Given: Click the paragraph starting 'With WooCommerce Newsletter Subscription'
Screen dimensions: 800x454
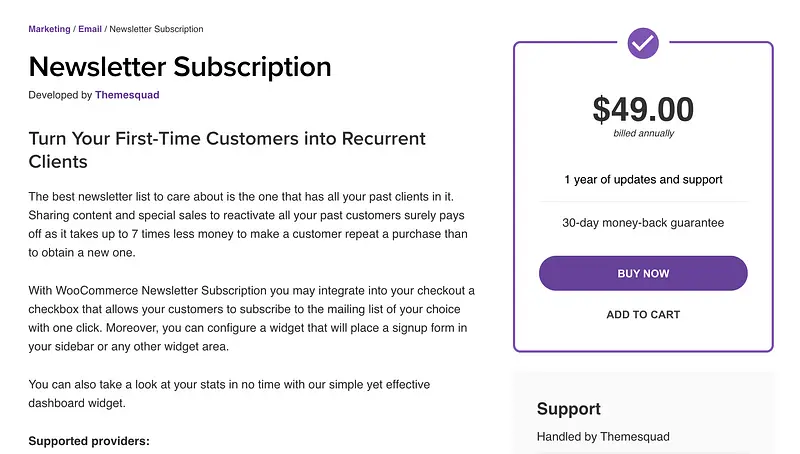Looking at the screenshot, I should [x=251, y=318].
